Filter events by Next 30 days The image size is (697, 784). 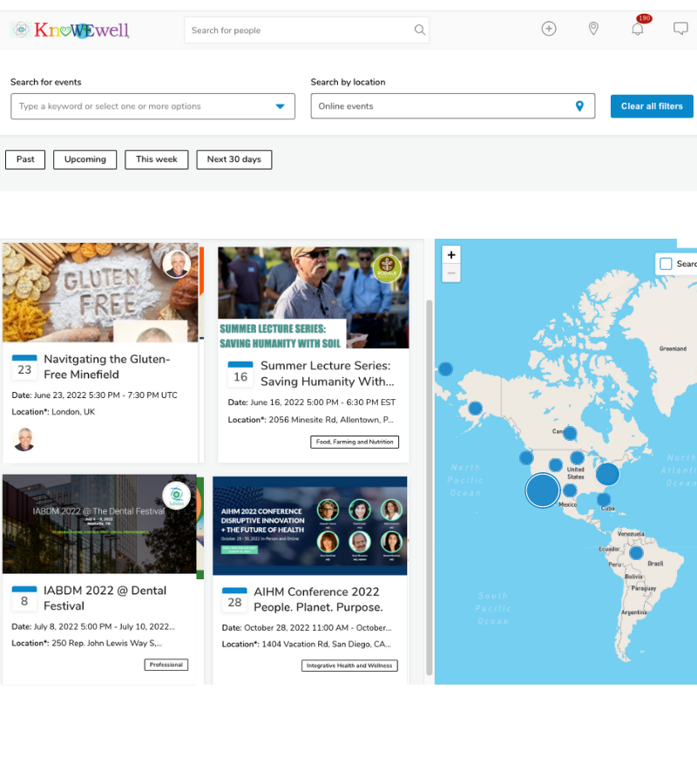point(234,159)
